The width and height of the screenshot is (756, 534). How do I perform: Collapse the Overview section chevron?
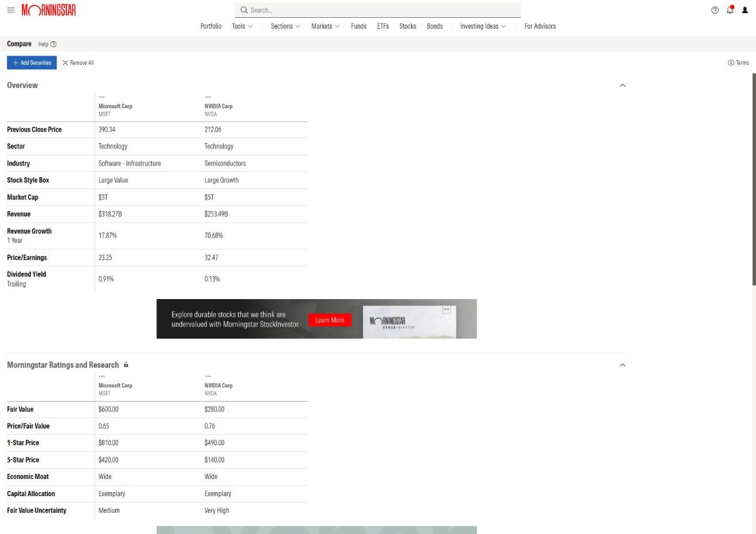point(622,85)
